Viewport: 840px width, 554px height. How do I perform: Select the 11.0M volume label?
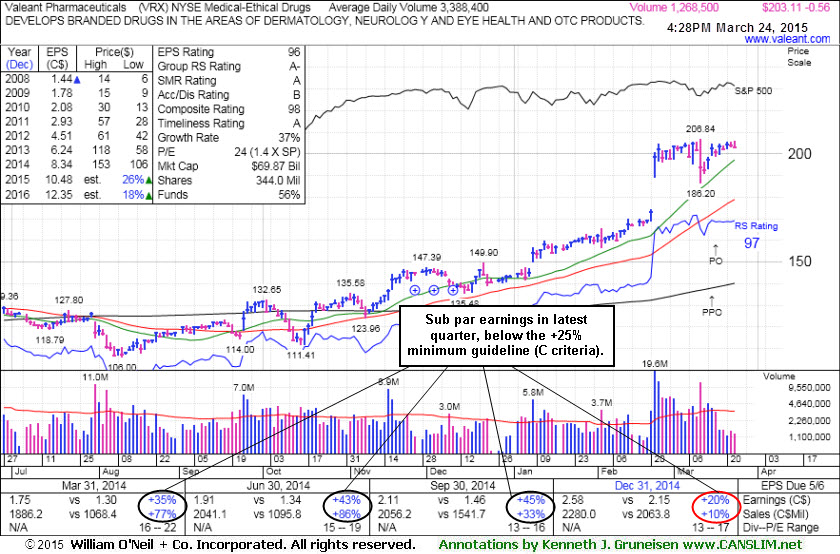click(x=95, y=378)
